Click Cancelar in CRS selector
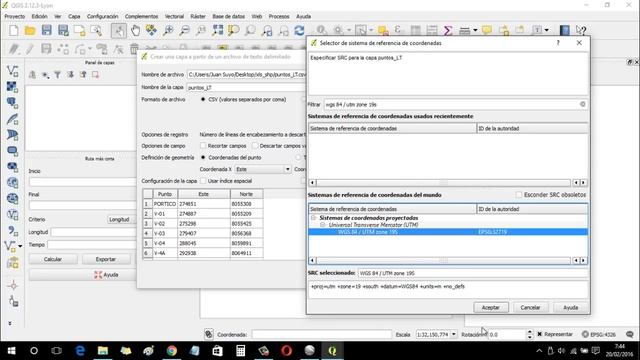The image size is (640, 360). [530, 307]
